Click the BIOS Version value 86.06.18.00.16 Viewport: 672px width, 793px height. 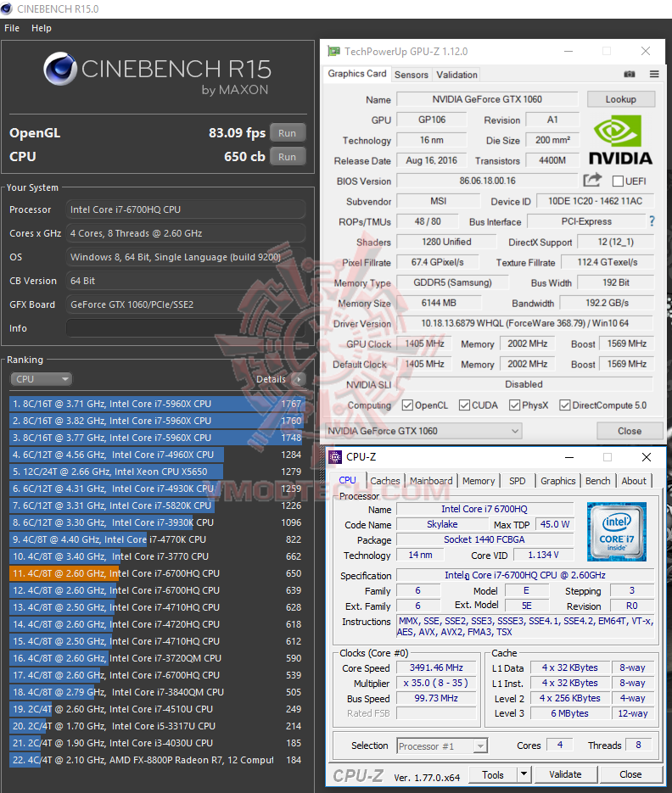coord(487,181)
